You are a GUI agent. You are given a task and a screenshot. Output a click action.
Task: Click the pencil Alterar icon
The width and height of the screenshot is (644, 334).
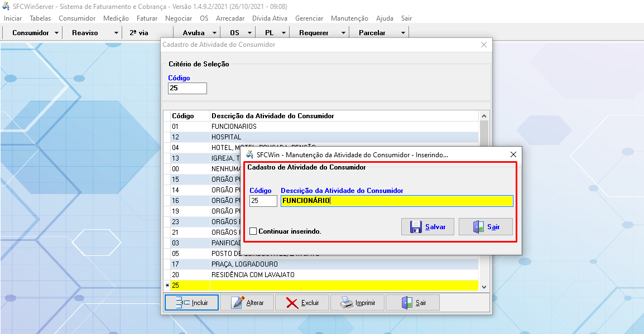238,303
